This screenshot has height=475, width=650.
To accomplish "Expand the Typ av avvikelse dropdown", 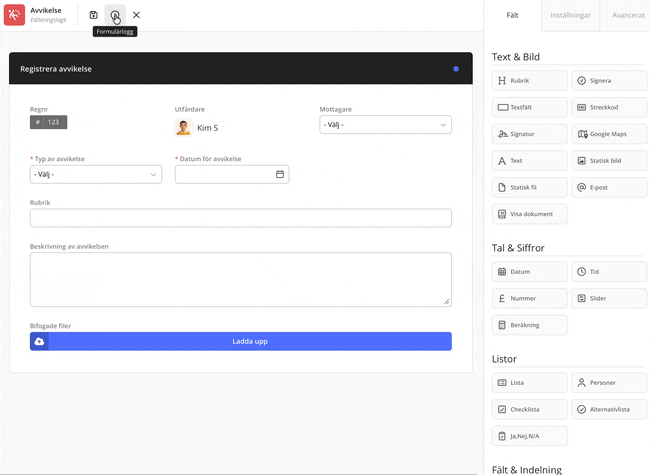I will coord(96,174).
